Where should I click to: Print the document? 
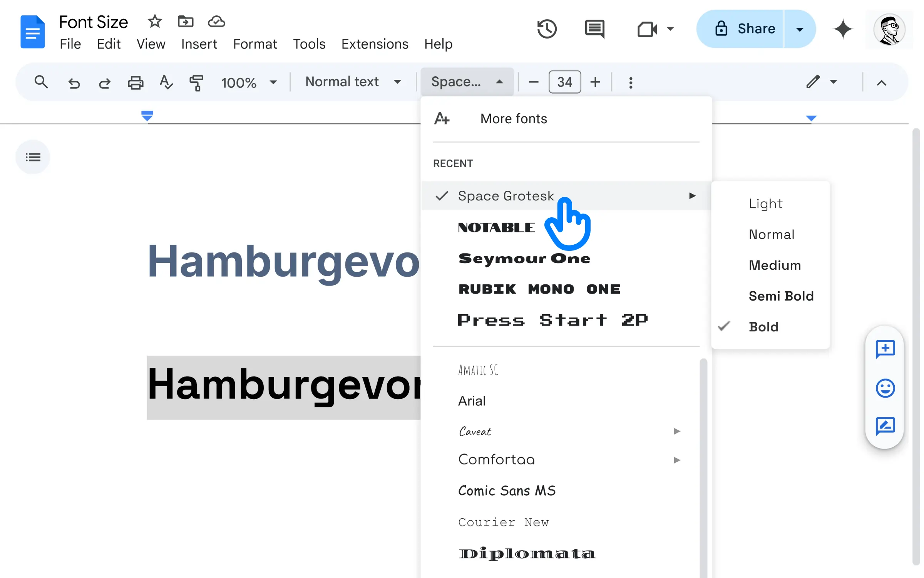click(136, 82)
